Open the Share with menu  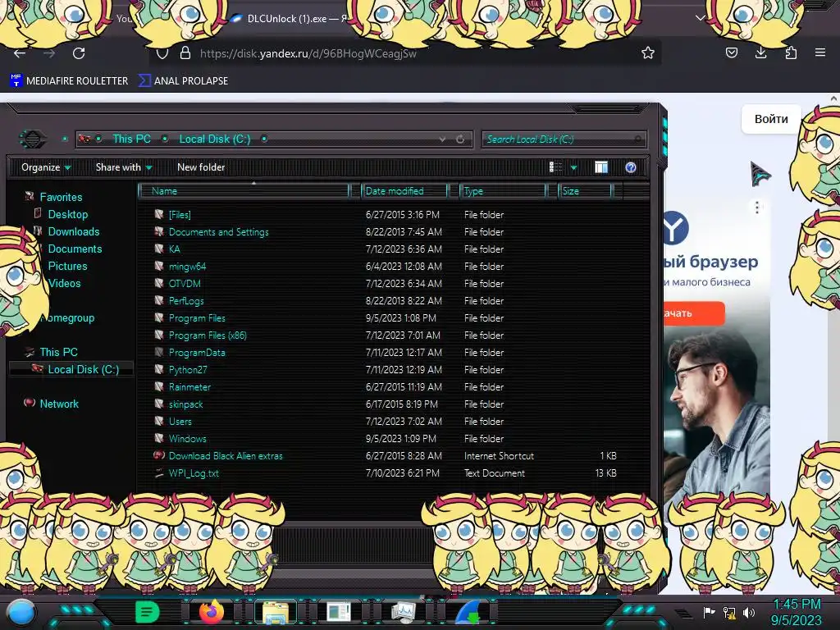pos(124,167)
